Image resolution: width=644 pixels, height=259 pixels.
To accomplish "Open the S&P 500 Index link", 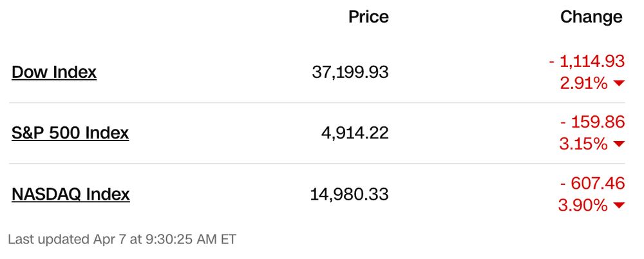I will [70, 133].
